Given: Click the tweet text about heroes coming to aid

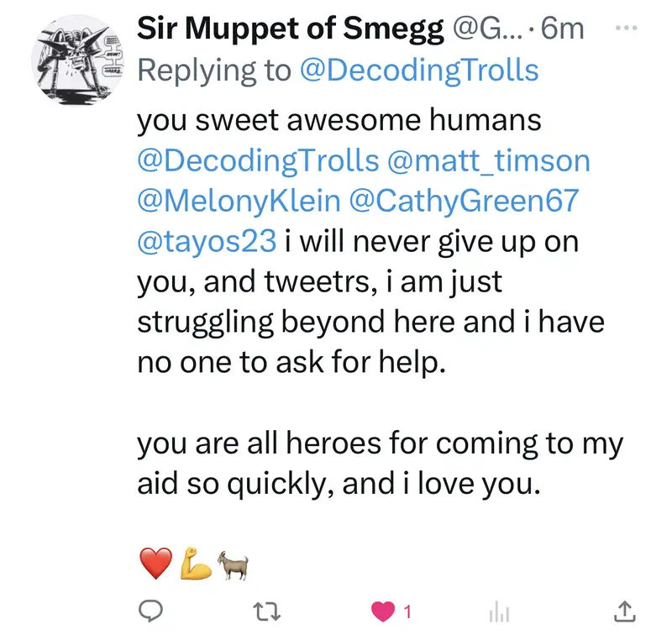Looking at the screenshot, I should click(x=380, y=464).
